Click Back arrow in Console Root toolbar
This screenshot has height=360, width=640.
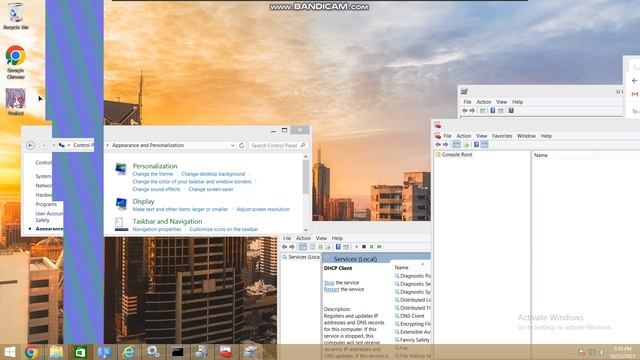438,144
